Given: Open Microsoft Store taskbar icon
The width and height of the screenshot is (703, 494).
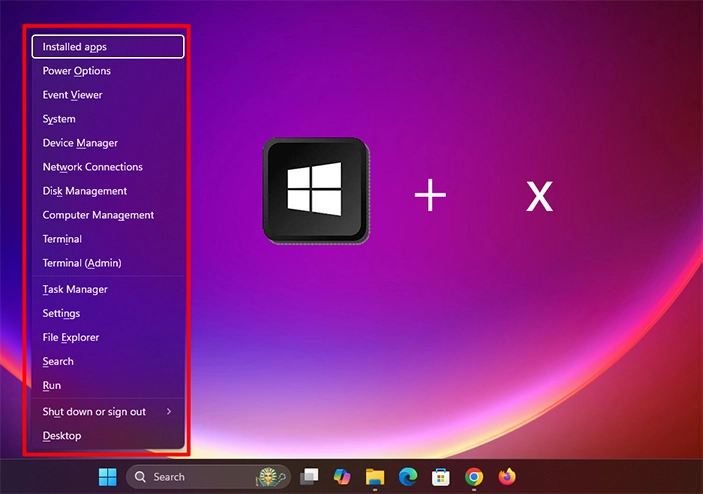Looking at the screenshot, I should tap(441, 477).
